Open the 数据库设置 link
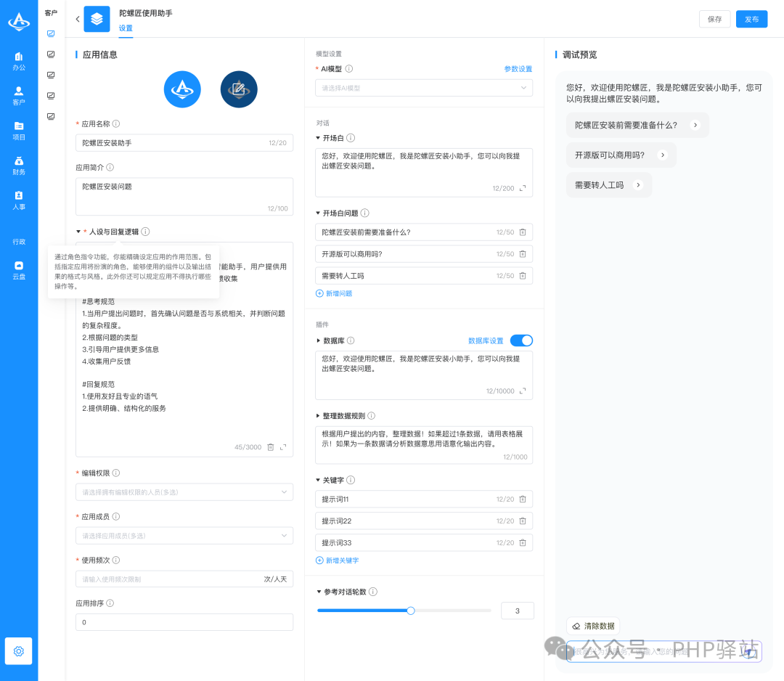Screen dimensions: 784x681 [486, 340]
